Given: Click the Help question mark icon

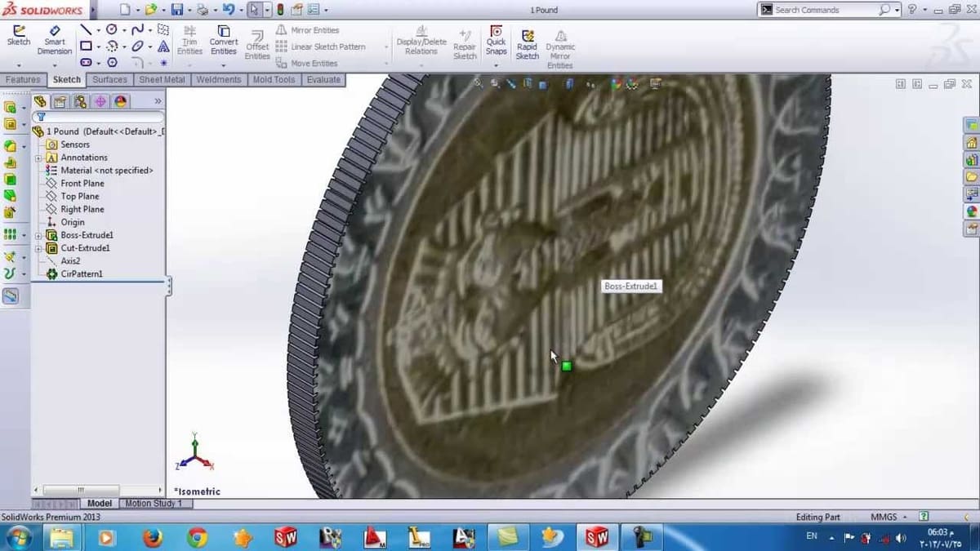Looking at the screenshot, I should pos(912,10).
